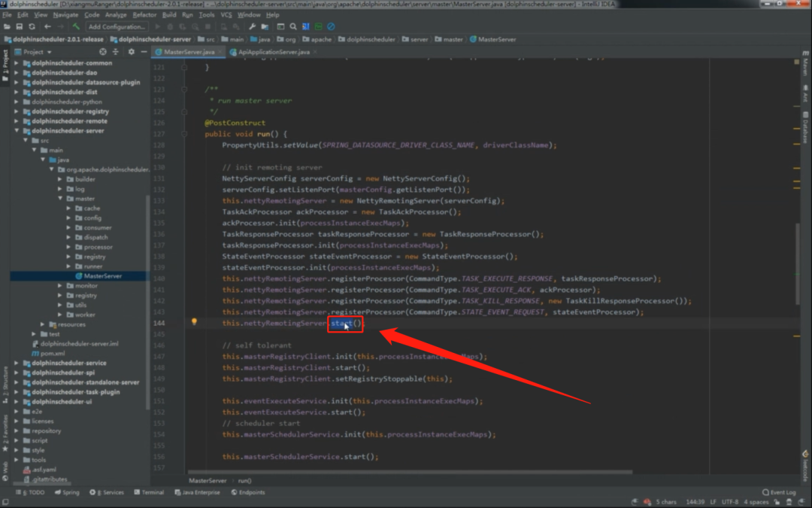This screenshot has height=508, width=812.
Task: Open the Favorites side tool window
Action: pos(5,433)
